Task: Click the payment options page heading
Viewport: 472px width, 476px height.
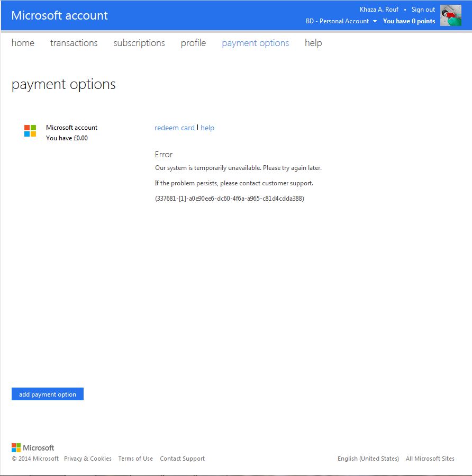Action: (x=63, y=84)
